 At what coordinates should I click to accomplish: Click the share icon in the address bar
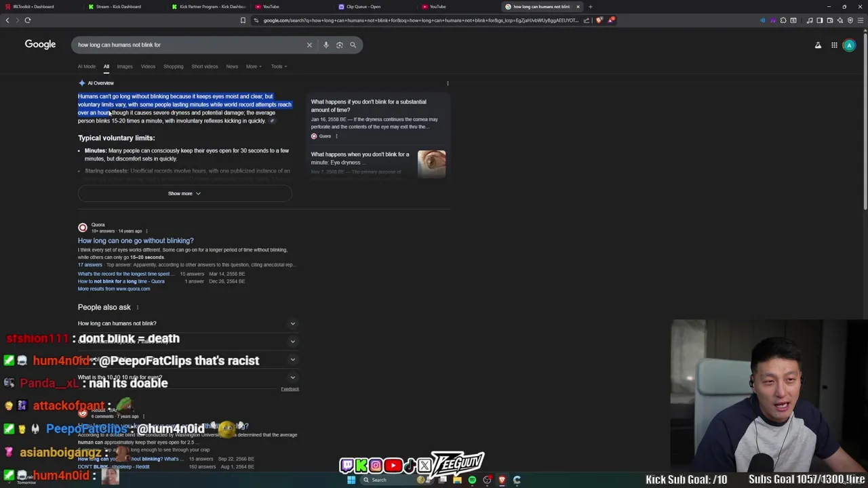pyautogui.click(x=587, y=20)
